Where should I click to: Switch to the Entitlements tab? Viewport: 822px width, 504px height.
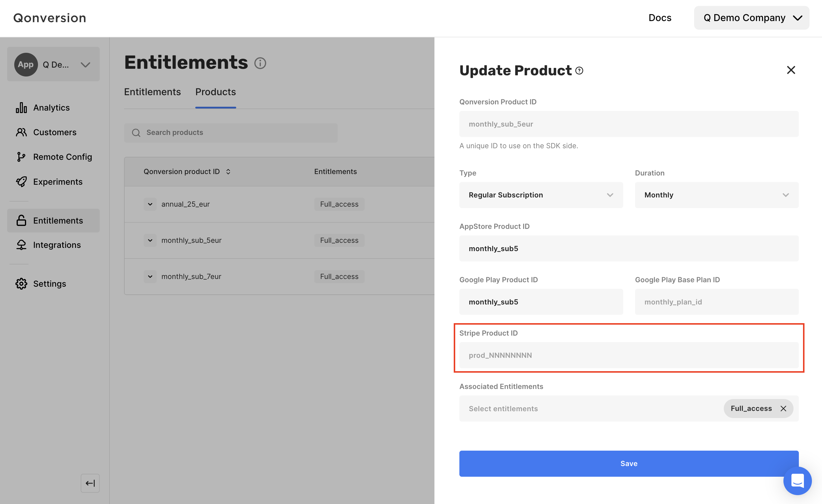pyautogui.click(x=152, y=92)
